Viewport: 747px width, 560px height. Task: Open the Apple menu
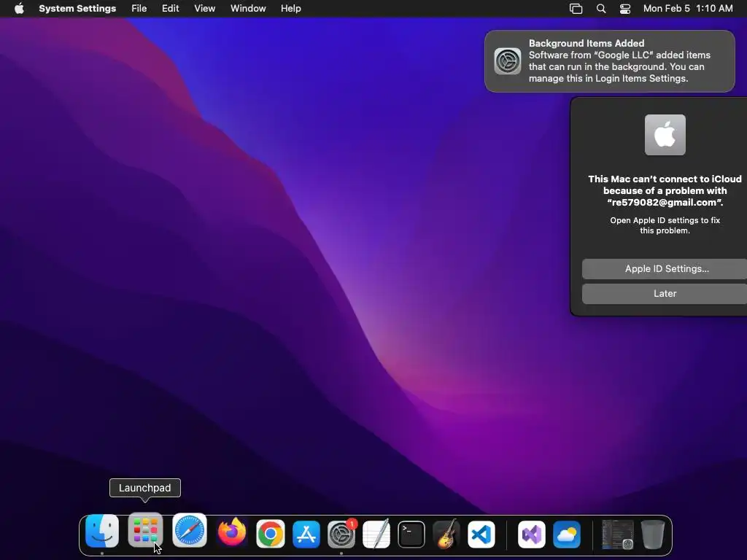[19, 9]
